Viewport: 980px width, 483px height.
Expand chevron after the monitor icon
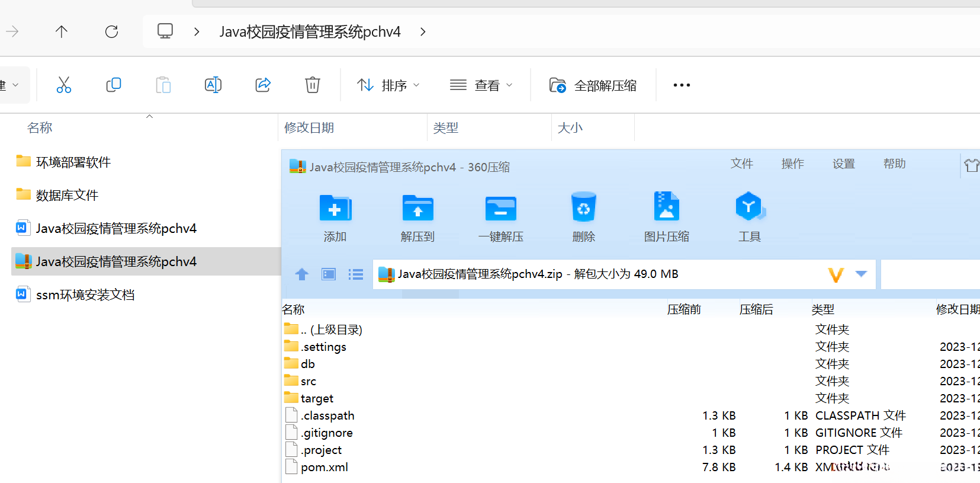[197, 31]
